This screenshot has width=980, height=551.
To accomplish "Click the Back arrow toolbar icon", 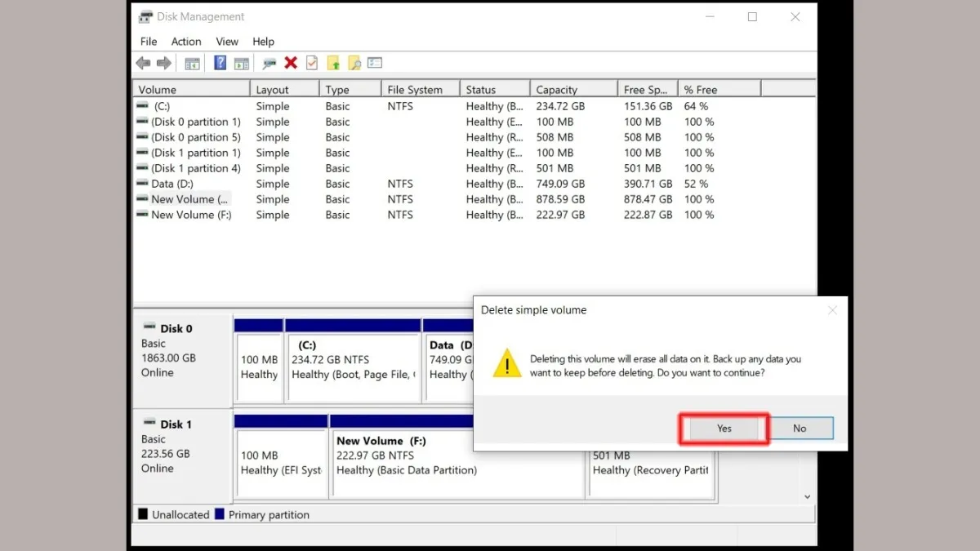I will (143, 64).
